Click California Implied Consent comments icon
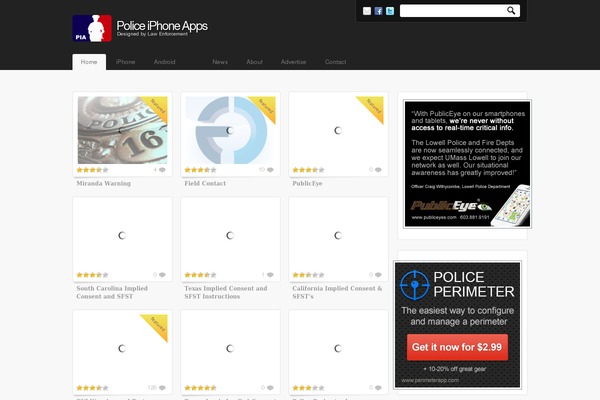The height and width of the screenshot is (400, 600). click(x=378, y=275)
